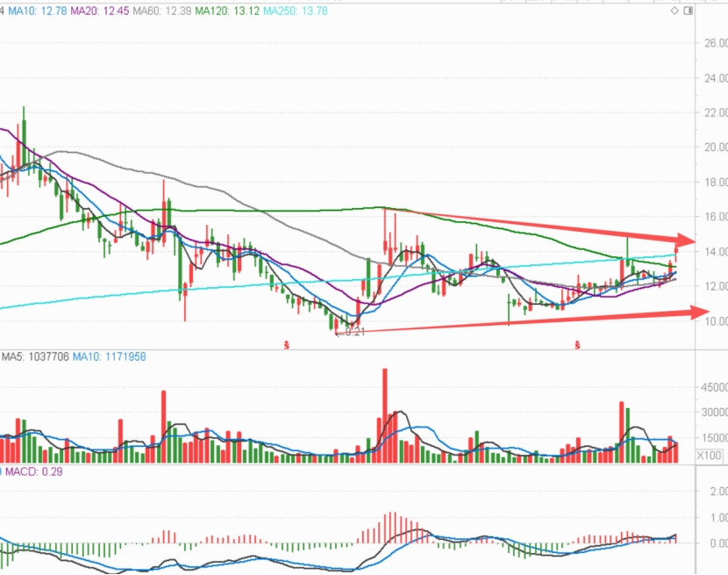The image size is (728, 575).
Task: Click the X100 volume scale badge
Action: (709, 456)
